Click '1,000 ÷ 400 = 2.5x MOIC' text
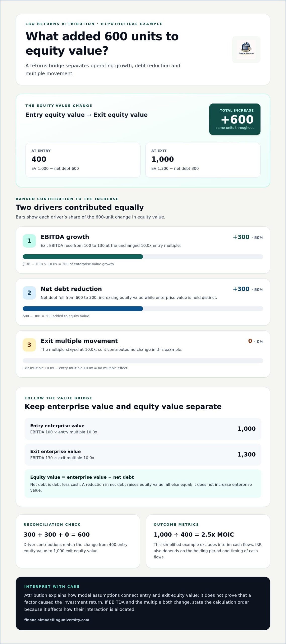The height and width of the screenshot is (644, 286). click(194, 535)
